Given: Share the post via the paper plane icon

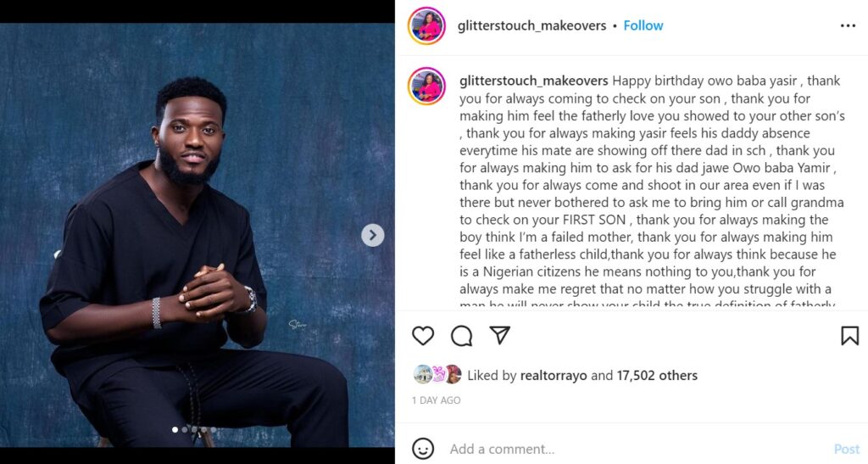Looking at the screenshot, I should [x=500, y=336].
